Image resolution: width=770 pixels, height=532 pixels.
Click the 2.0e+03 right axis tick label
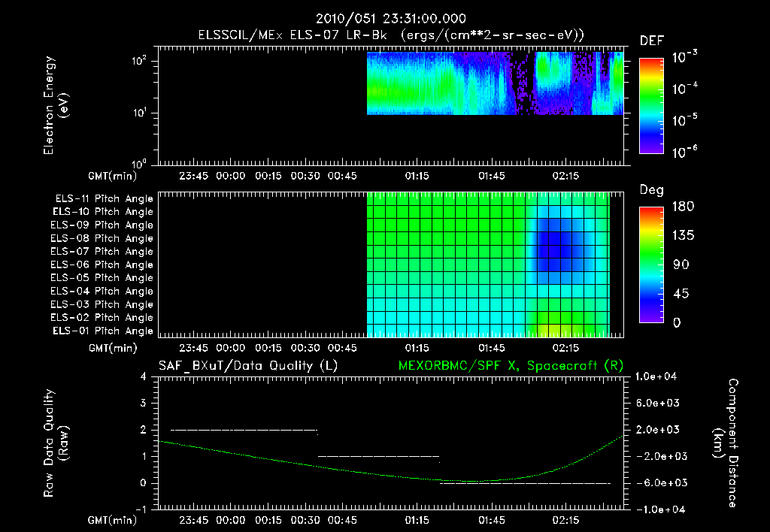[x=658, y=429]
